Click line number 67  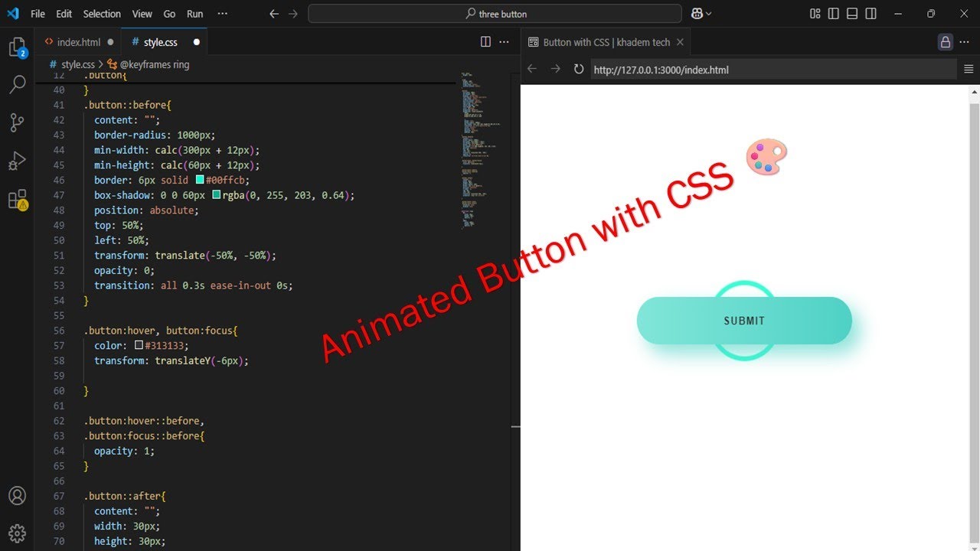point(59,496)
